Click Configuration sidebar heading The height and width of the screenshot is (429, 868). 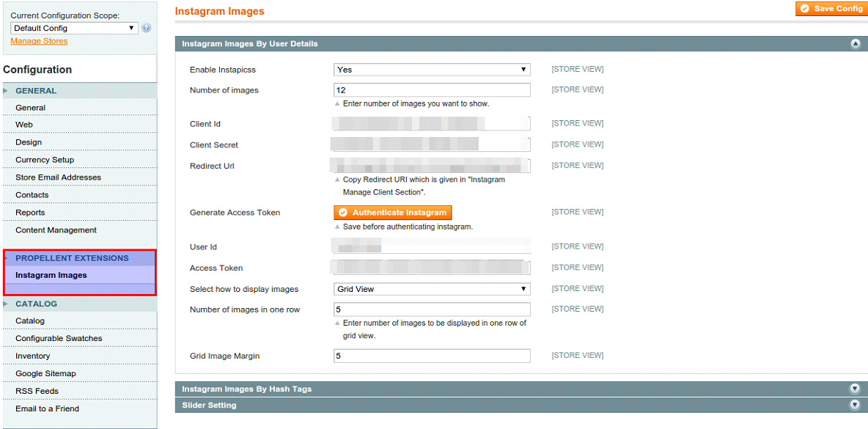[x=37, y=70]
